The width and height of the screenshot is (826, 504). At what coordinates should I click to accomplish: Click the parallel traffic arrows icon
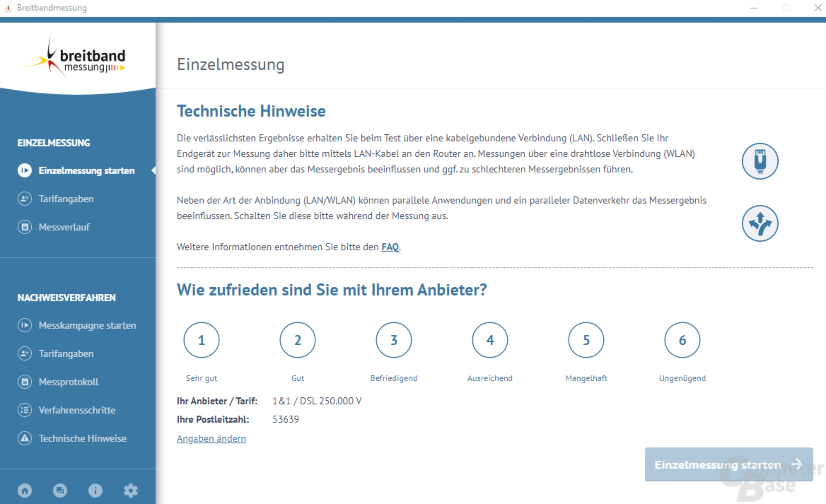760,223
